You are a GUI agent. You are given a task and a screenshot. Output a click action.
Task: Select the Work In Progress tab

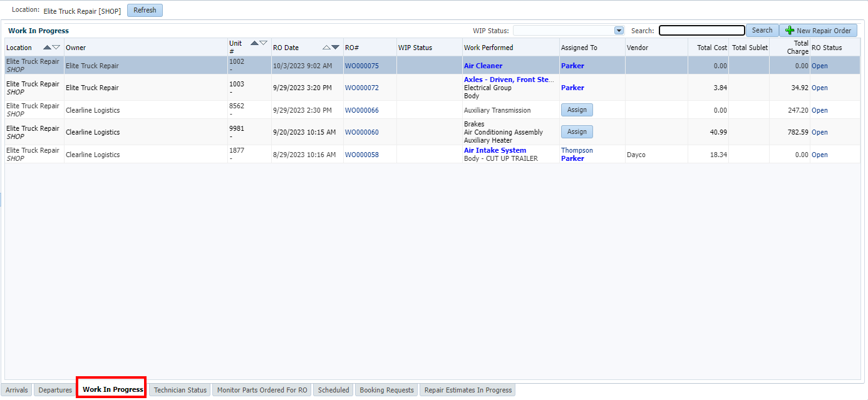click(113, 389)
